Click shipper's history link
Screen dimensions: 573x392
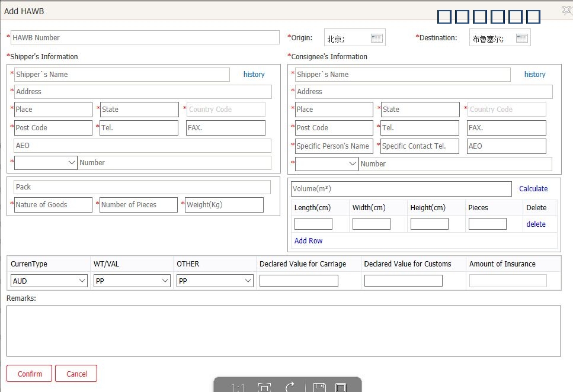[254, 75]
